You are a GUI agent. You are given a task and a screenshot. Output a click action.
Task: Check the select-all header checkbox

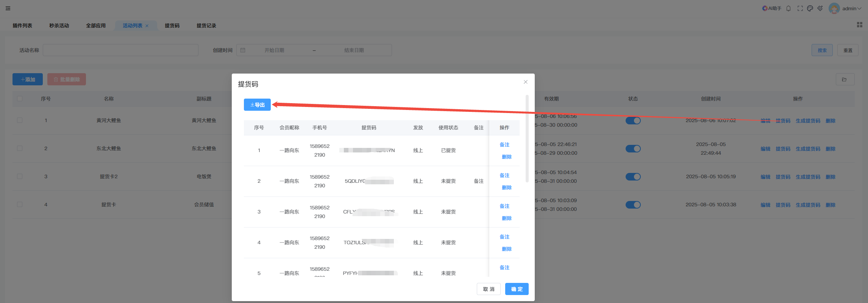20,99
